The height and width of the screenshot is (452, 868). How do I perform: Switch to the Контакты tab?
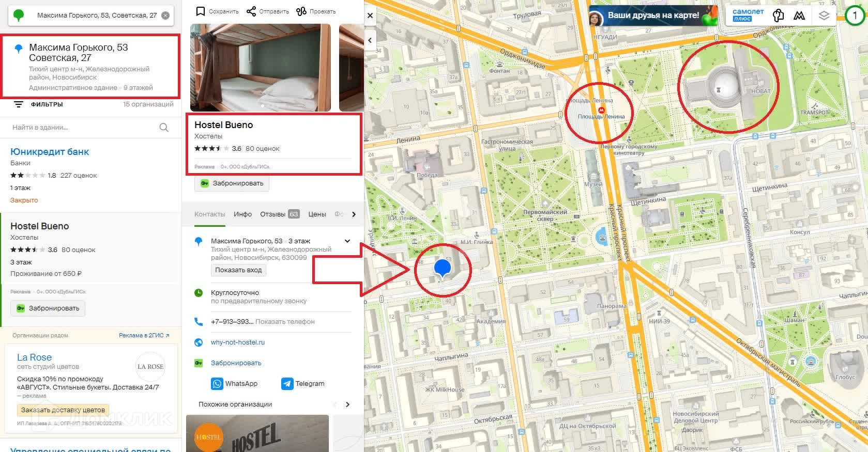click(x=210, y=214)
